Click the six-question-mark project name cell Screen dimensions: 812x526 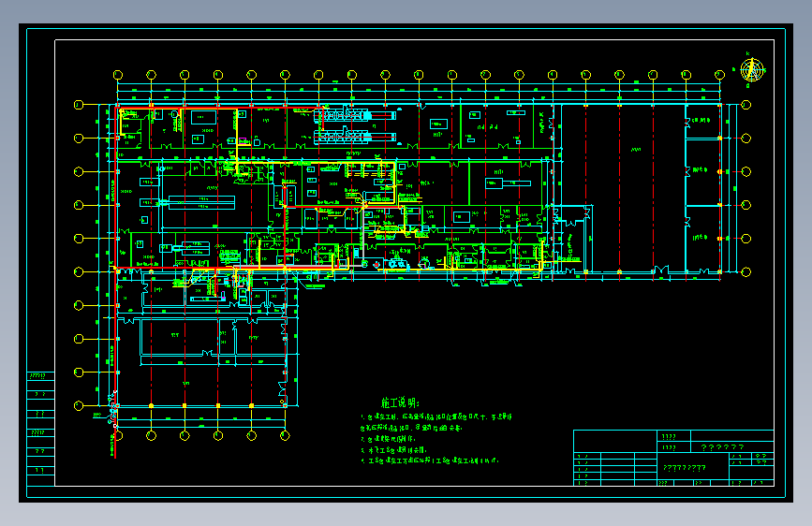[732, 447]
